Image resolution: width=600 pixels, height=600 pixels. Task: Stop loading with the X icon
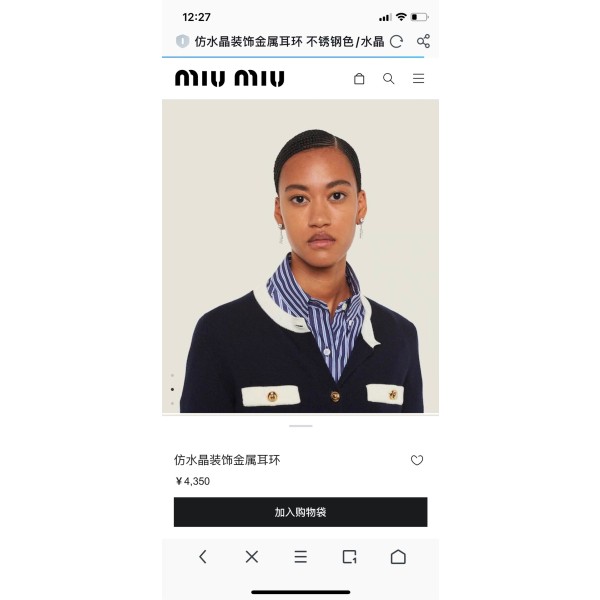click(252, 556)
